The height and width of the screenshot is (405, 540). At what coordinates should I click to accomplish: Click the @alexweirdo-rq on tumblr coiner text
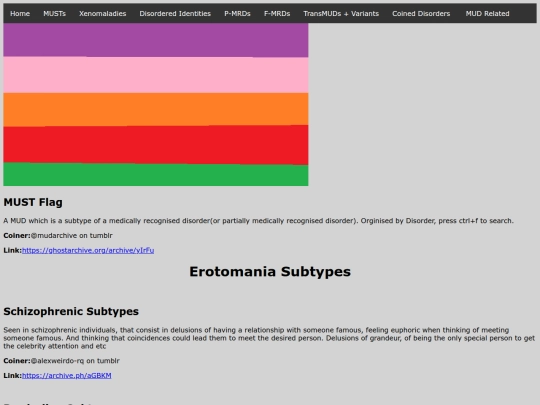75,361
